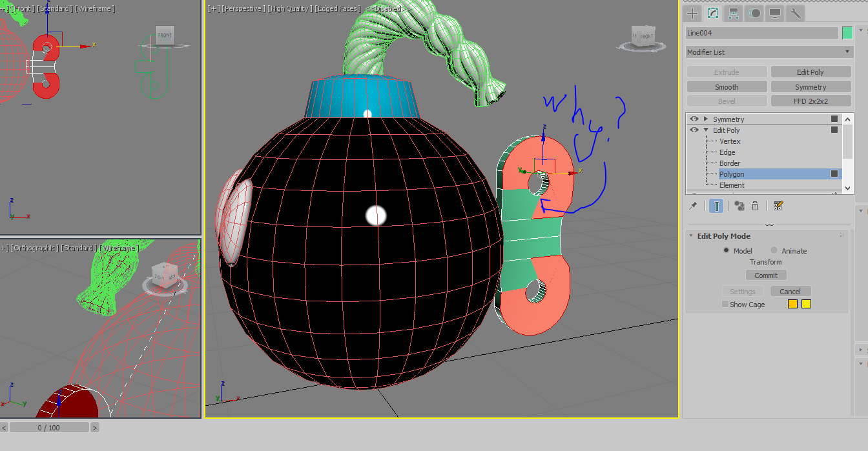Screen dimensions: 868x451
Task: Click the 0 / 100 time slider
Action: tap(49, 427)
